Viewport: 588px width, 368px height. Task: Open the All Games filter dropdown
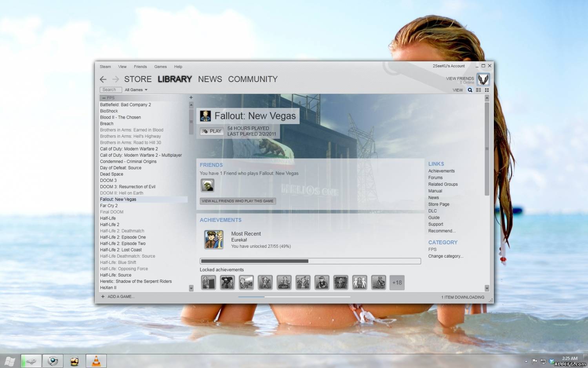point(136,90)
